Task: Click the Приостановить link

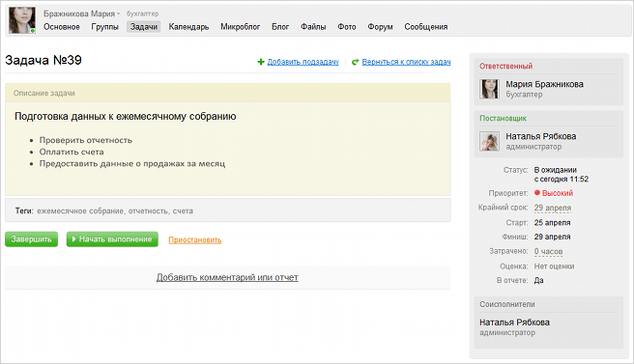Action: click(x=195, y=240)
